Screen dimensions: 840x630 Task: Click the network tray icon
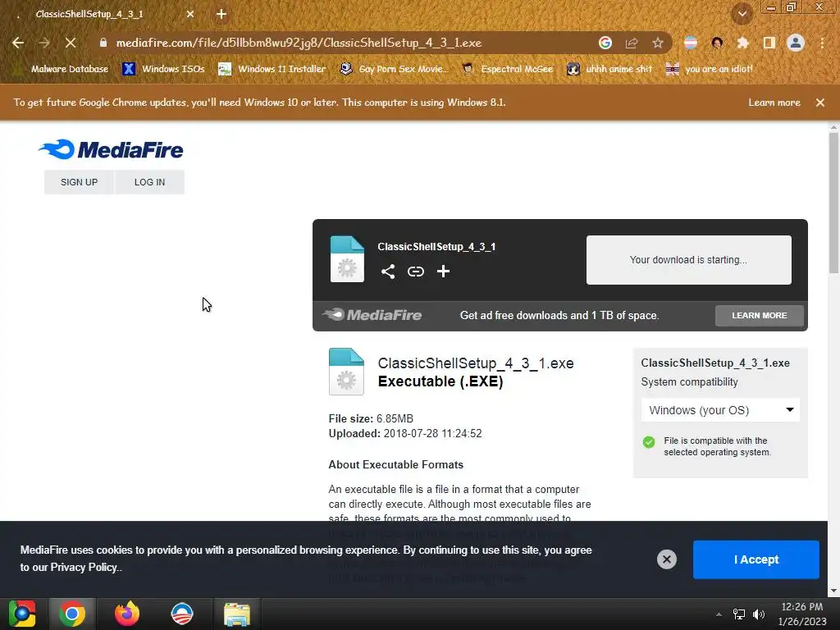tap(739, 614)
